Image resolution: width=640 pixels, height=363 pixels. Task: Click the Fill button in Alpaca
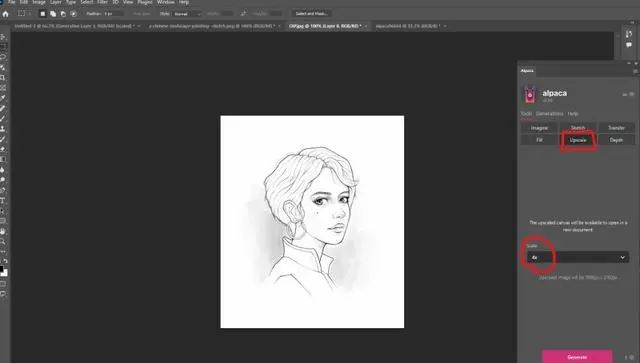tap(539, 140)
